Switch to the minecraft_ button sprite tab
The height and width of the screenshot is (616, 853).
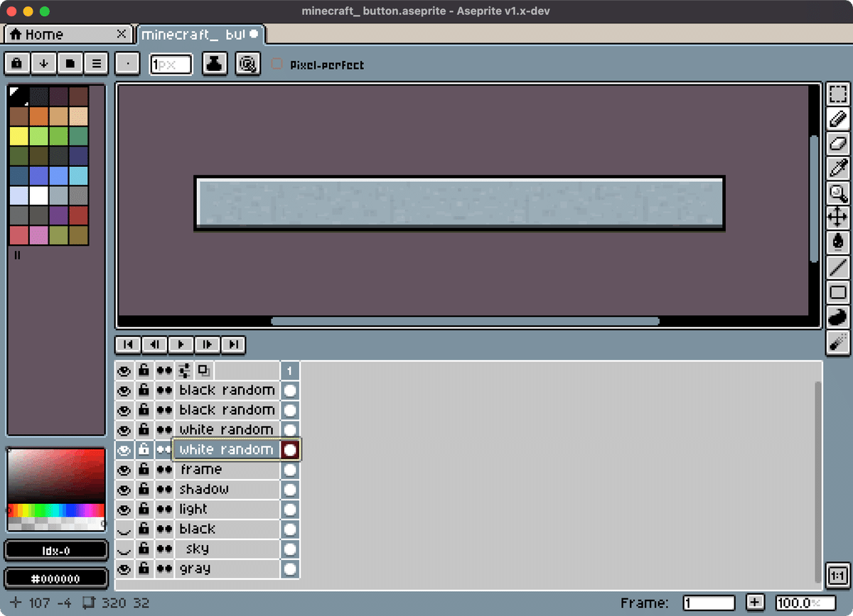(x=200, y=34)
